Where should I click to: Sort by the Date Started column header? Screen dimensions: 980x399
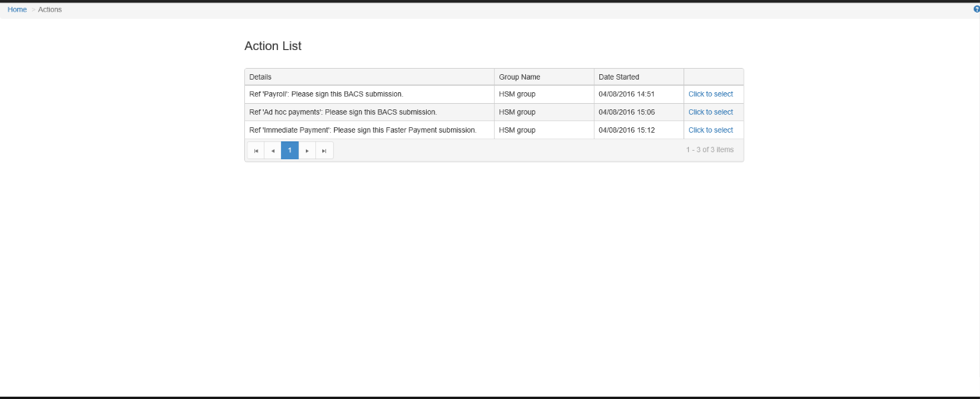pyautogui.click(x=619, y=77)
